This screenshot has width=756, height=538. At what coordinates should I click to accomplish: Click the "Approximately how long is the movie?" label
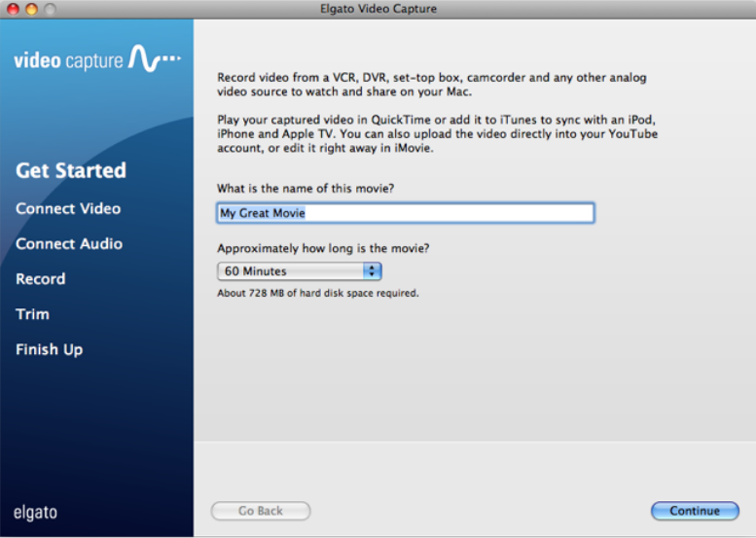coord(323,248)
